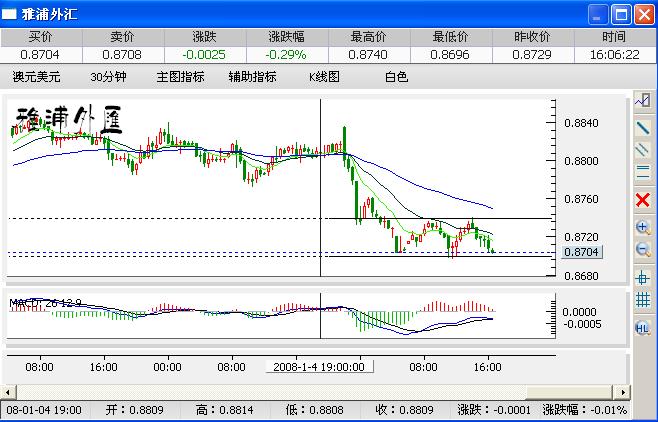The image size is (658, 422).
Task: Click the 昨收价 value 0.8729
Action: pos(532,55)
